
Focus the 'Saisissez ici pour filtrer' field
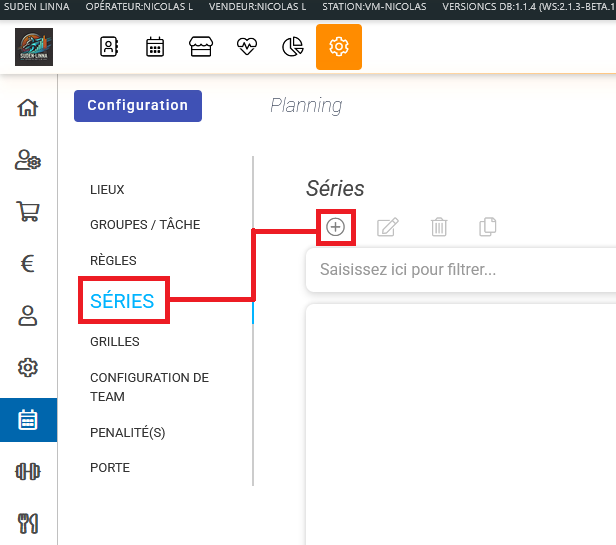[x=460, y=270]
